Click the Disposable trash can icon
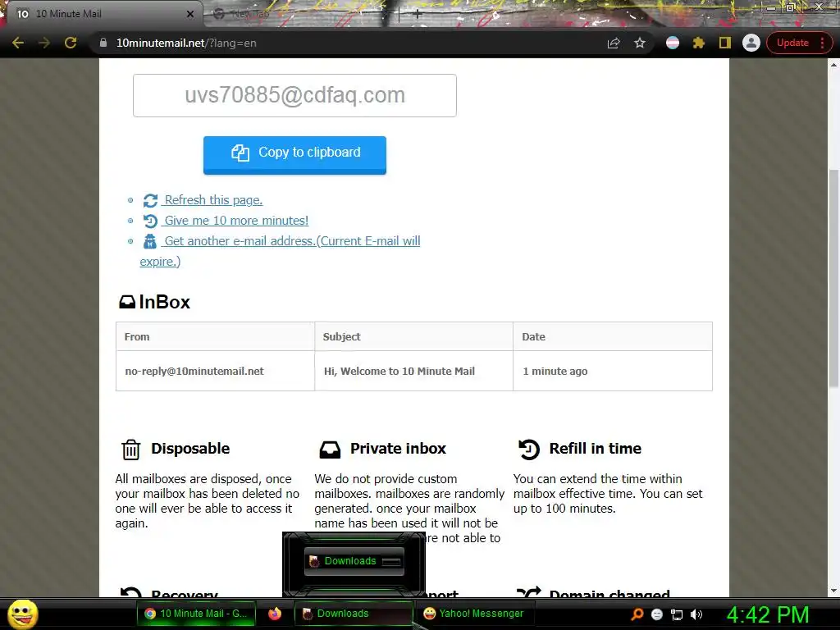 pyautogui.click(x=130, y=450)
